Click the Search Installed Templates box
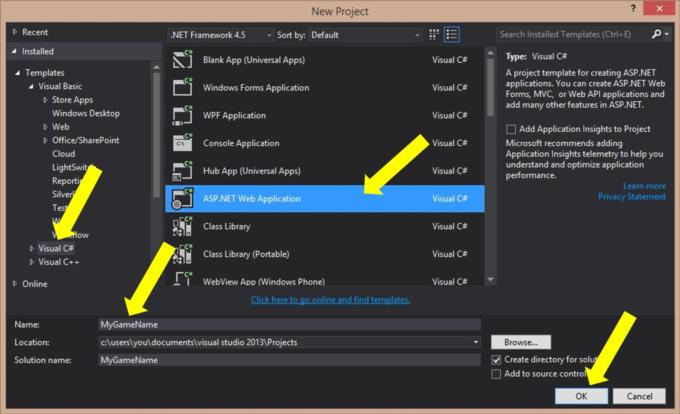 point(573,34)
